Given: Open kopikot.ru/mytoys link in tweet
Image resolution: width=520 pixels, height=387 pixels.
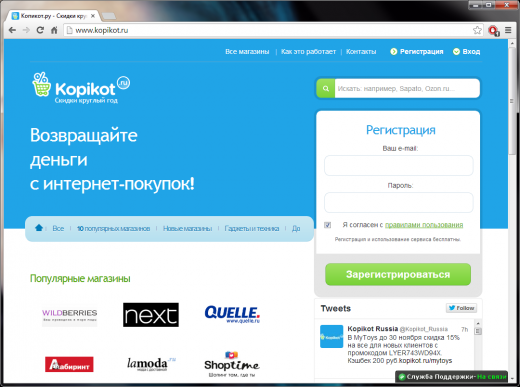Looking at the screenshot, I should click(x=425, y=361).
